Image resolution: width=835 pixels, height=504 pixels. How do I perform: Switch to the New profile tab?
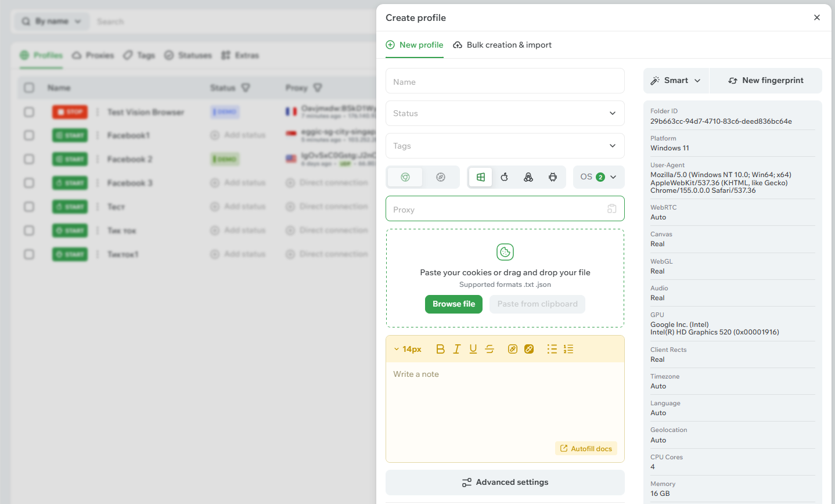coord(415,45)
